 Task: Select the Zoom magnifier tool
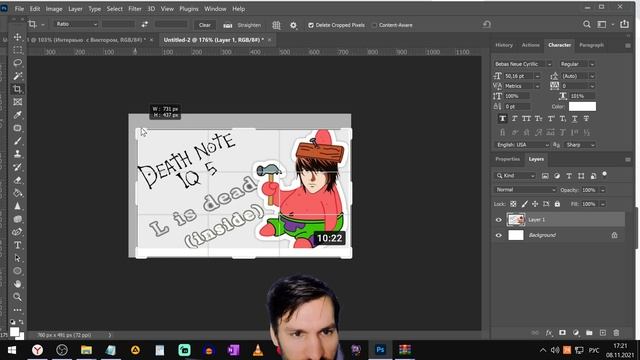click(17, 297)
